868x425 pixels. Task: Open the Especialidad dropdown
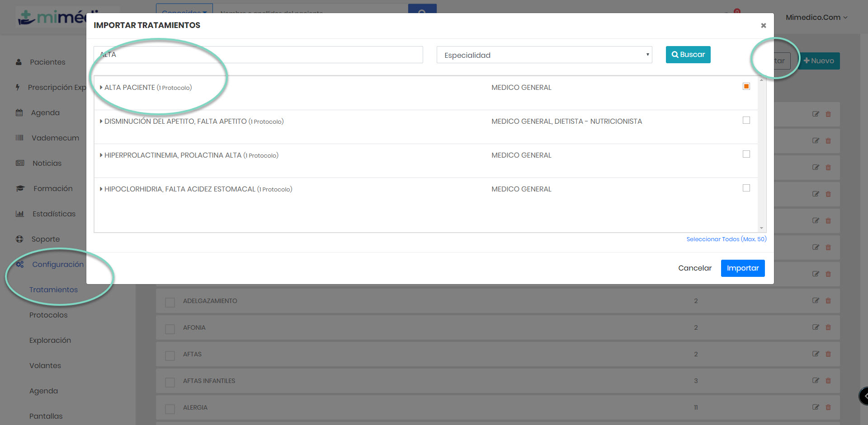[x=544, y=55]
